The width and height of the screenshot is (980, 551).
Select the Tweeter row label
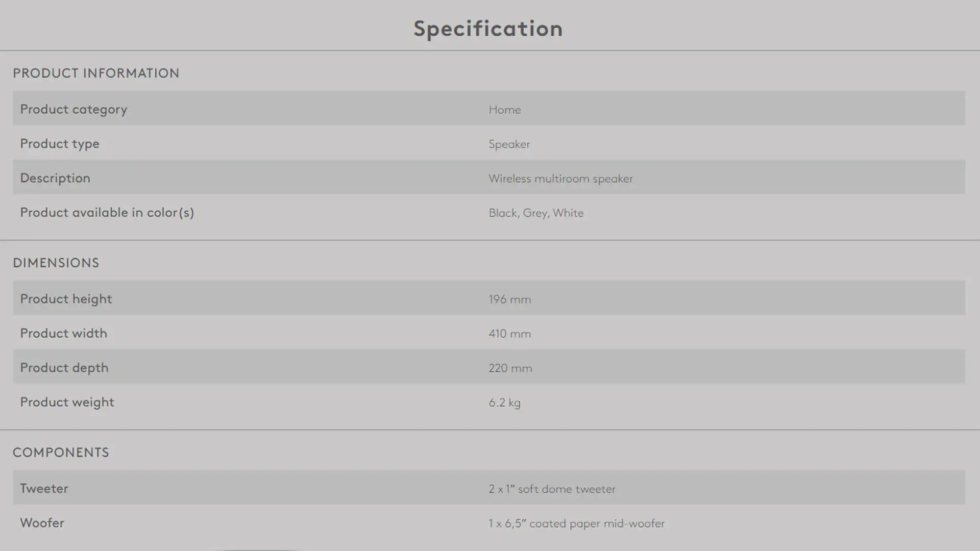click(44, 489)
